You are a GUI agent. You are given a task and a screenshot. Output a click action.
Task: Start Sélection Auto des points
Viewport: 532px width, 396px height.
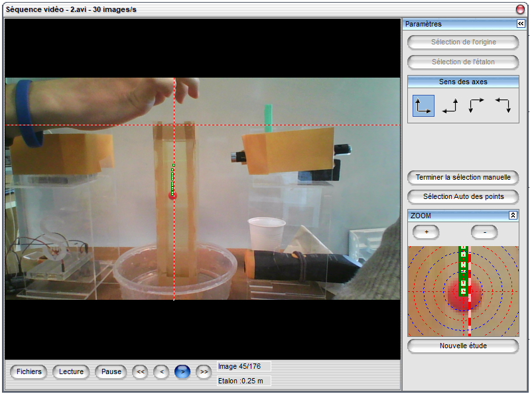click(x=463, y=196)
